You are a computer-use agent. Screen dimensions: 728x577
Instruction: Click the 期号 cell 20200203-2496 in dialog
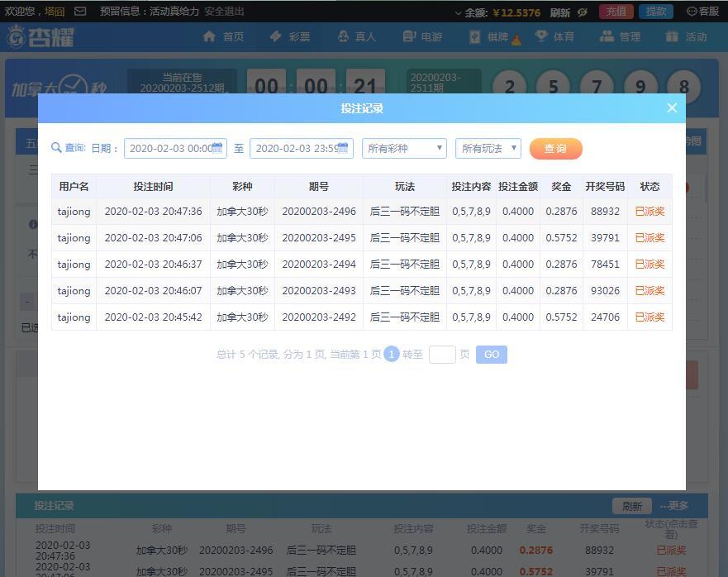tap(319, 212)
